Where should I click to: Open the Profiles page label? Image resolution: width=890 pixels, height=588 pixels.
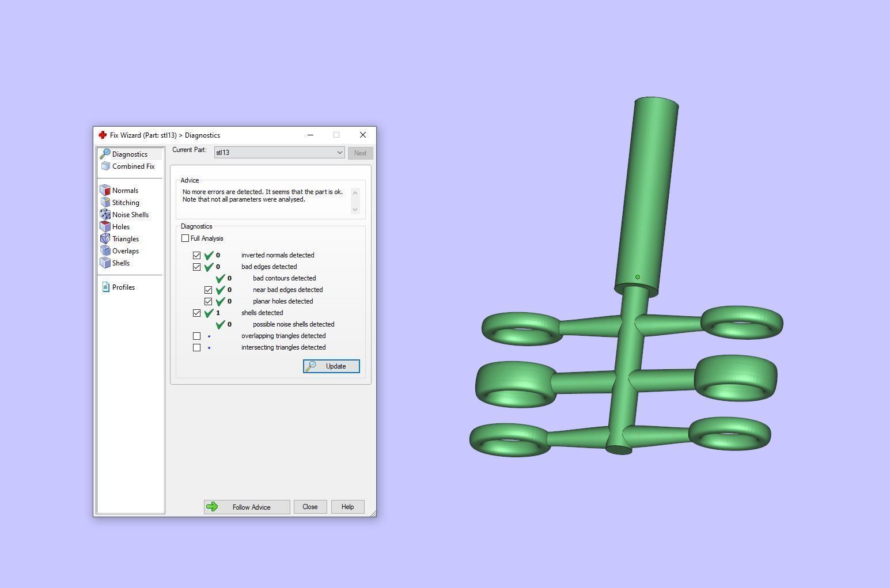[x=123, y=287]
